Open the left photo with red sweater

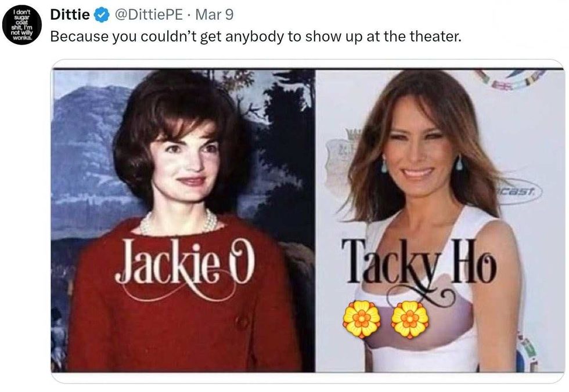[183, 220]
